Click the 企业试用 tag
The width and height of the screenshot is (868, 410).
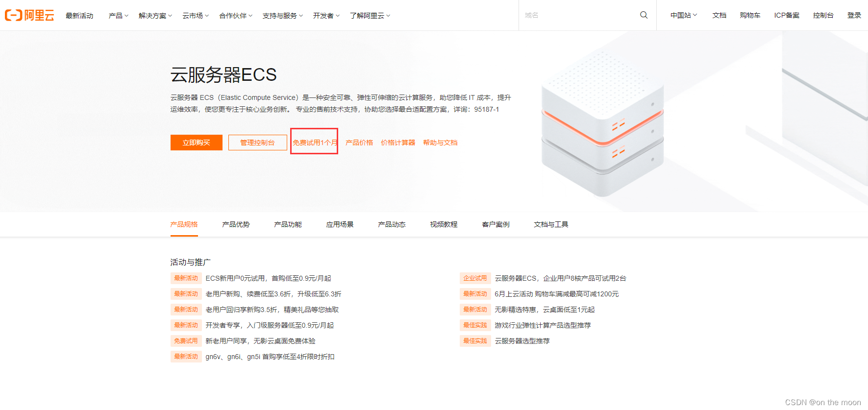point(475,278)
